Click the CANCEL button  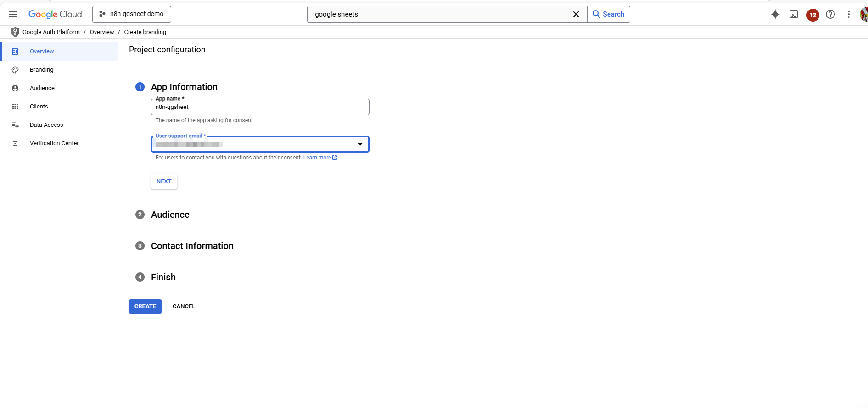[184, 306]
